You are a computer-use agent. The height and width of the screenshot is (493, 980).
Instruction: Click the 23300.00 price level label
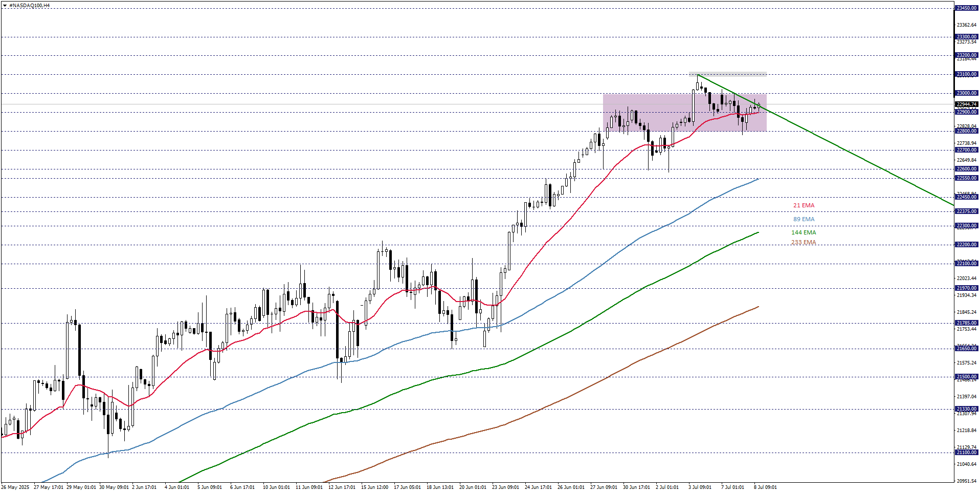(x=967, y=37)
